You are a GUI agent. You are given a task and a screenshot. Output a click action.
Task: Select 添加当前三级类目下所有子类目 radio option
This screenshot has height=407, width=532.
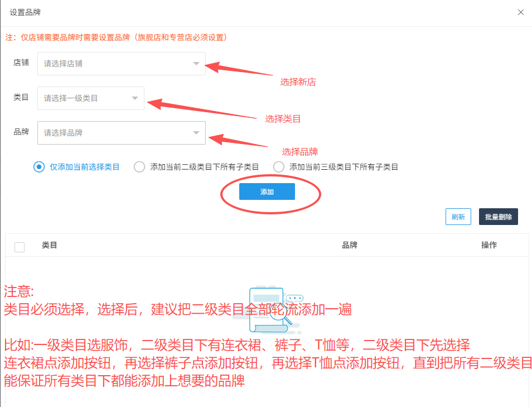click(x=279, y=167)
